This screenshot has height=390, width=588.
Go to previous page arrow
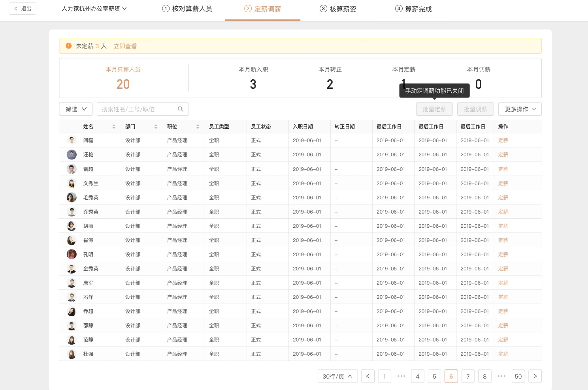click(368, 376)
